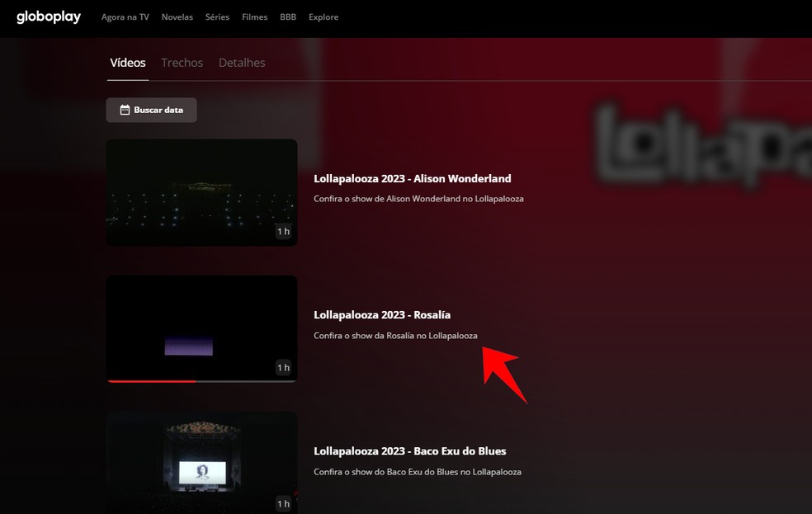
Task: Open the Explore menu
Action: pos(323,17)
